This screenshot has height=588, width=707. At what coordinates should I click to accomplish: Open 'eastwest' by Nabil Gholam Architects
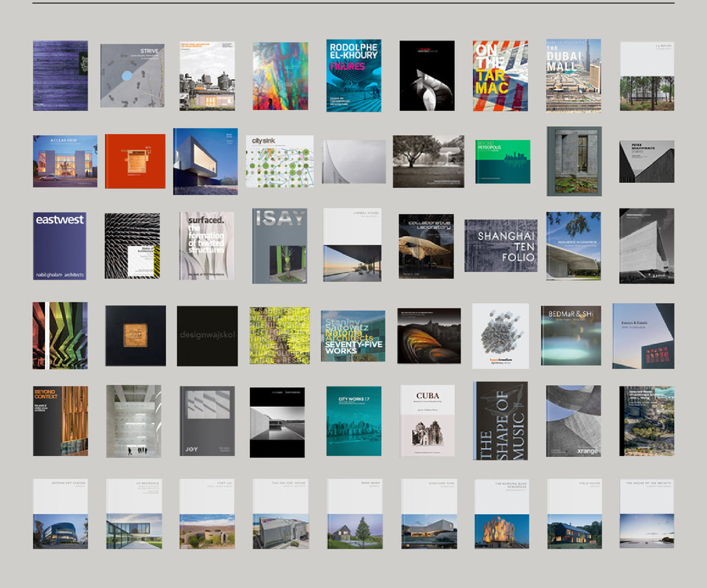click(59, 246)
